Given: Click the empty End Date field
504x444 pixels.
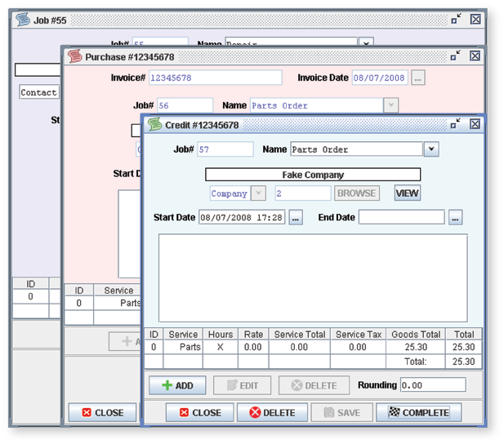Looking at the screenshot, I should pyautogui.click(x=402, y=217).
